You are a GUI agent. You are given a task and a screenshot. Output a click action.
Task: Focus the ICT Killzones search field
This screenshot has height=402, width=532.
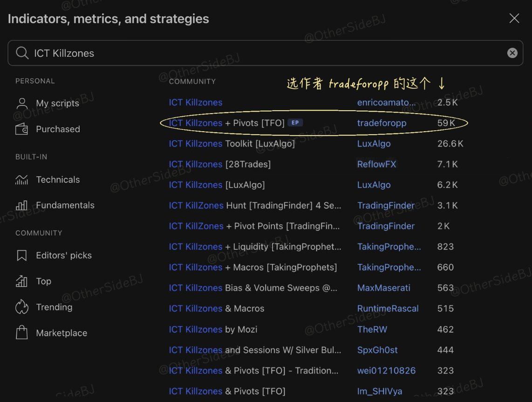point(266,53)
